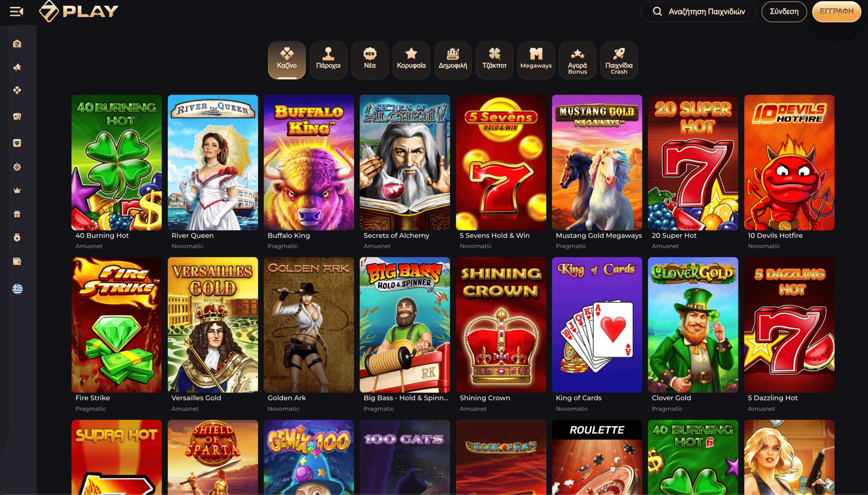Open the 40 Burning Hot 6 thumbnail
The image size is (868, 495).
(693, 457)
